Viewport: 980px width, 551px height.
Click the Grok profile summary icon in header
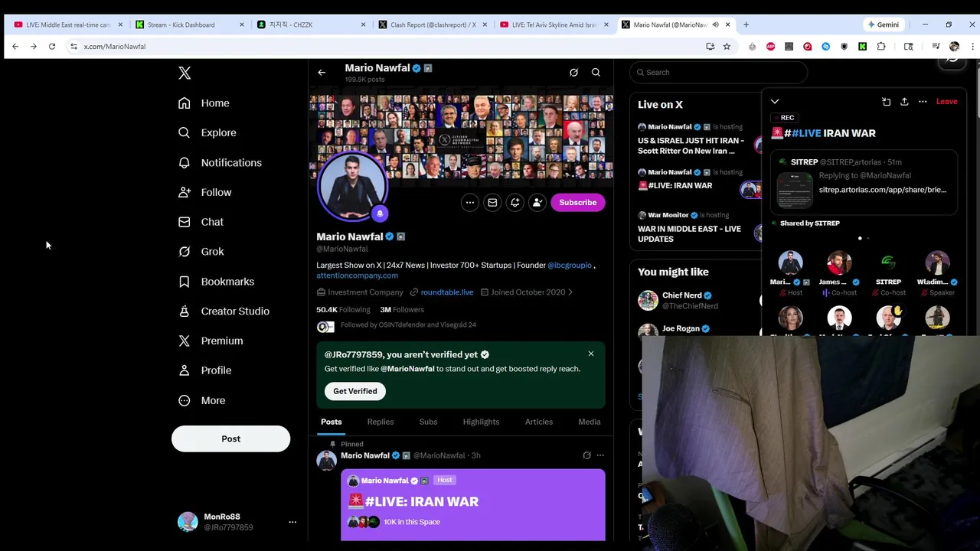click(x=573, y=73)
